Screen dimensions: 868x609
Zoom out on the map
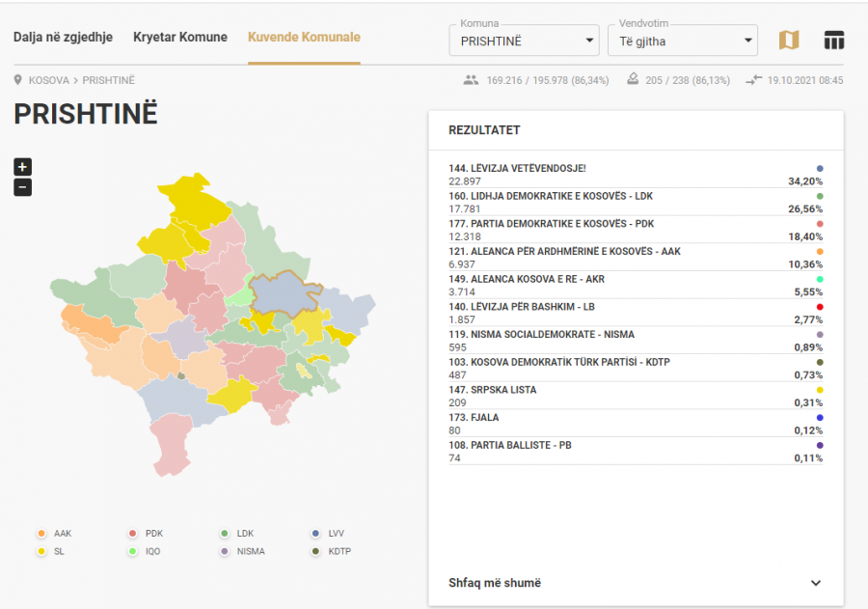tap(23, 187)
